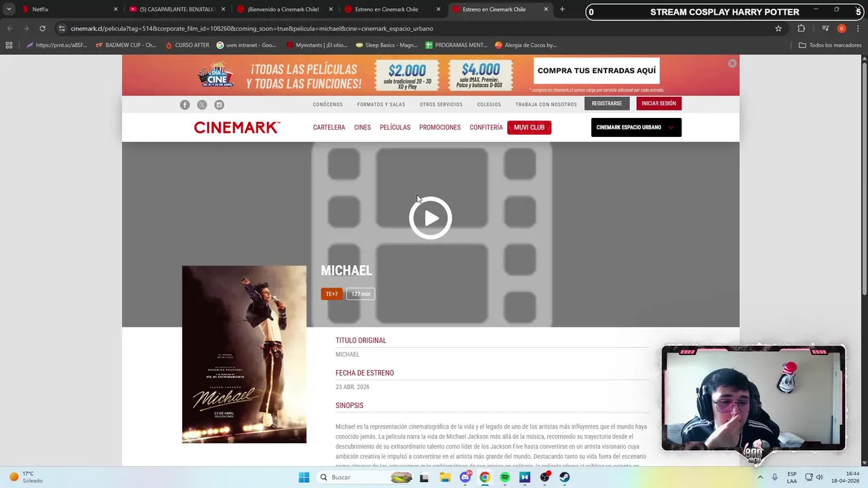Image resolution: width=868 pixels, height=488 pixels.
Task: Open Cinemark Facebook page icon
Action: click(184, 104)
